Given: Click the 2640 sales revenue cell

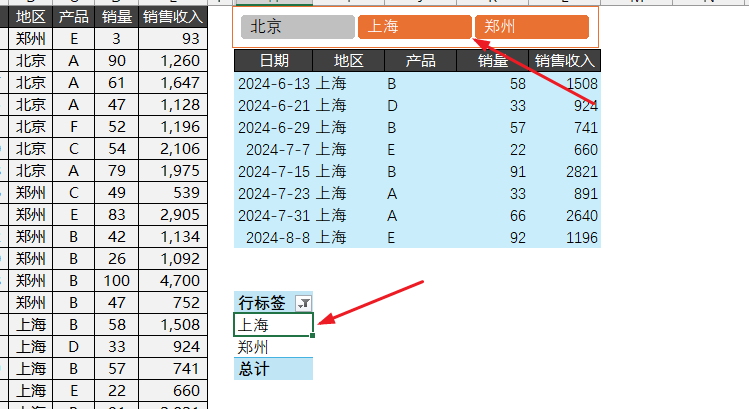Looking at the screenshot, I should point(565,215).
